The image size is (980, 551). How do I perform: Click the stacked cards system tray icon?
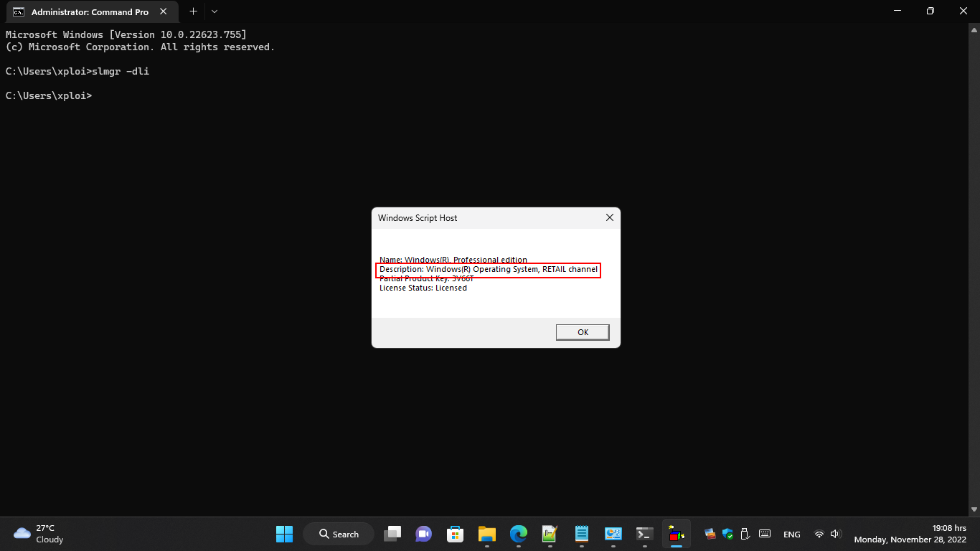click(x=710, y=534)
